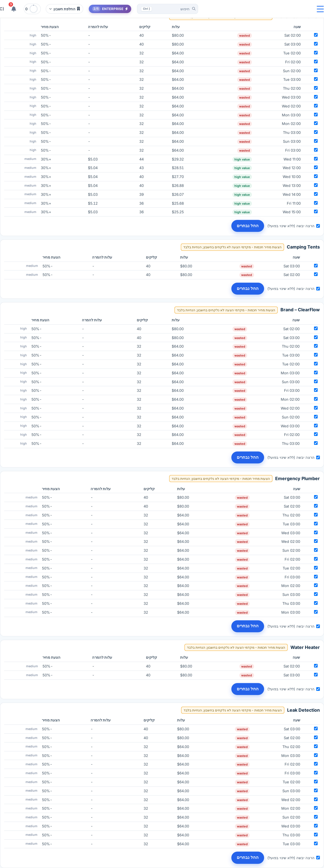The width and height of the screenshot is (324, 868).
Task: Click the $25.25 cost value
Action: click(x=178, y=212)
